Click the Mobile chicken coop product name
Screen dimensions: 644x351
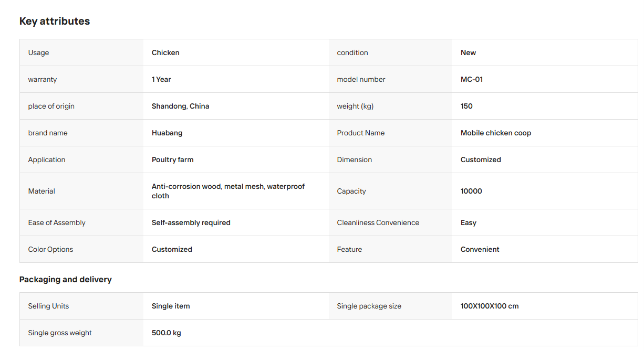(x=496, y=133)
